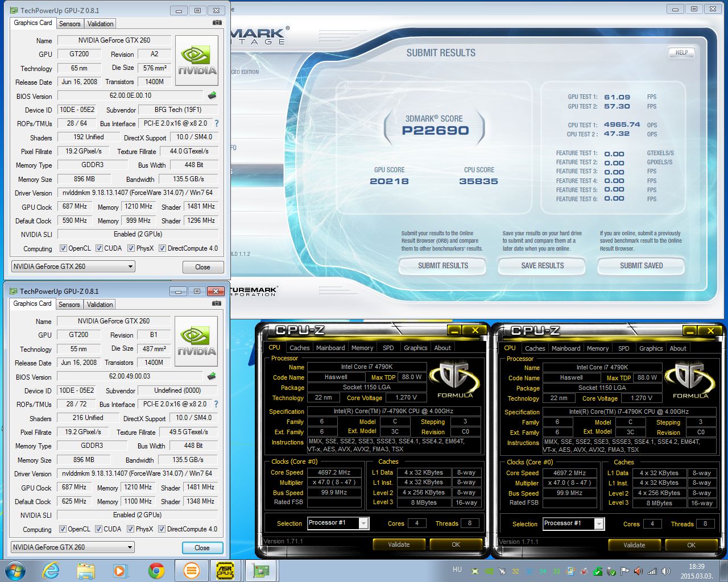
Task: Click Validate button in left CPU-Z window
Action: [x=399, y=544]
